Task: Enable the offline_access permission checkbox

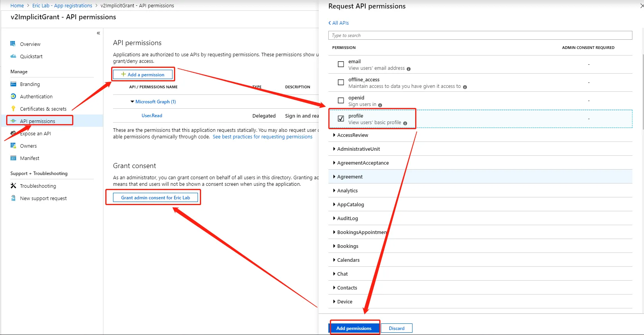Action: point(341,82)
